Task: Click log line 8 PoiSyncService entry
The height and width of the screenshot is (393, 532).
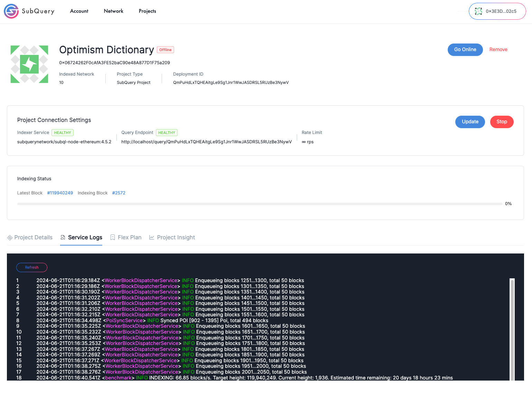Action: pyautogui.click(x=152, y=320)
